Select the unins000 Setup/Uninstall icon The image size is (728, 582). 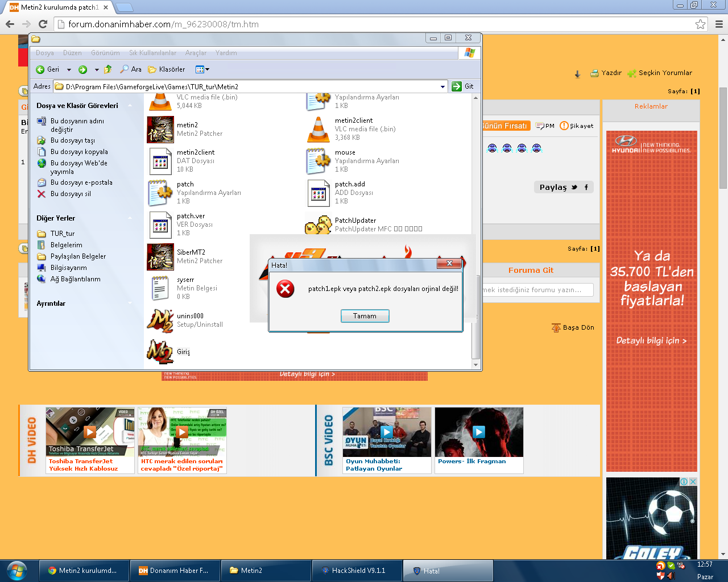[160, 321]
